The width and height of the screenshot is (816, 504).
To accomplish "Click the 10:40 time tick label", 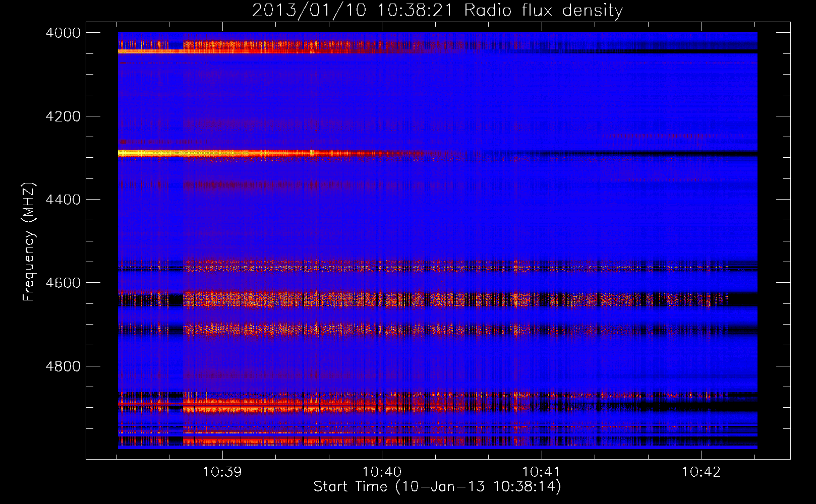I will click(x=382, y=472).
